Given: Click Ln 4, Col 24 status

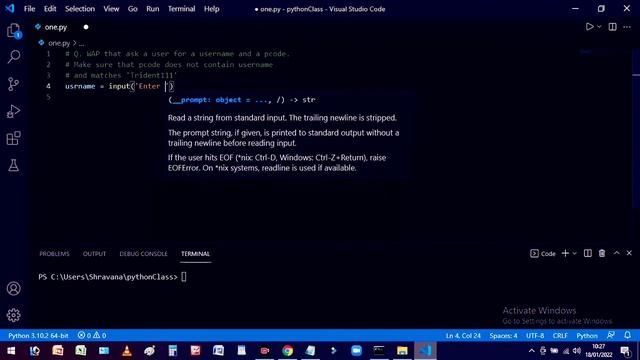Looking at the screenshot, I should pyautogui.click(x=463, y=336).
